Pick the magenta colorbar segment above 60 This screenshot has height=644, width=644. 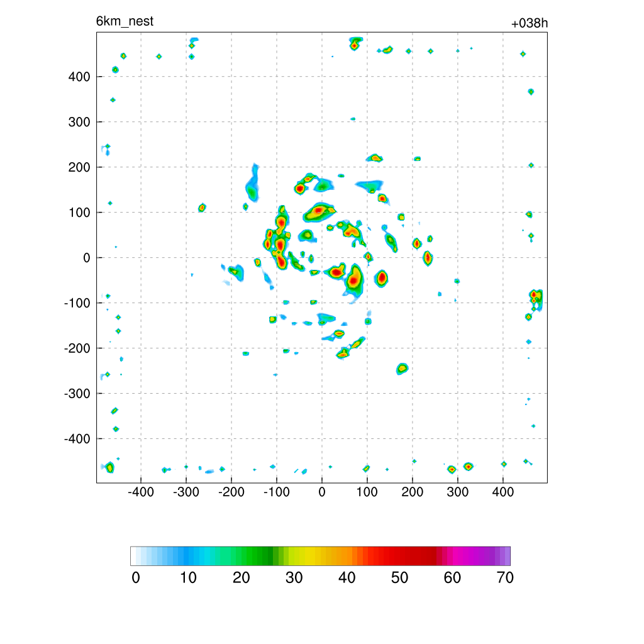point(455,556)
